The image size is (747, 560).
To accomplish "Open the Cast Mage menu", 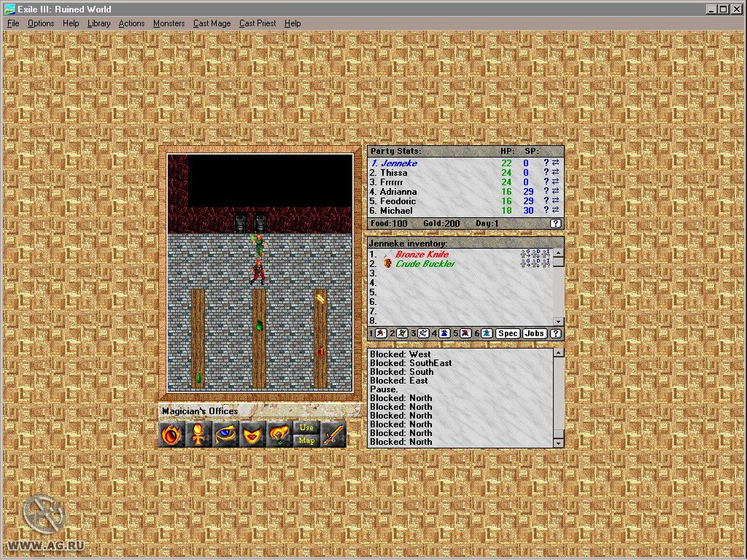I will [212, 23].
